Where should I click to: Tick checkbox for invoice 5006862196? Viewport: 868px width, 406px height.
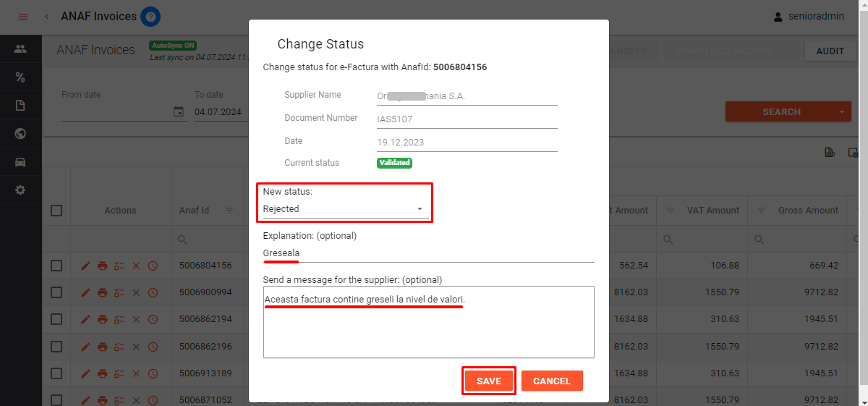click(x=56, y=347)
